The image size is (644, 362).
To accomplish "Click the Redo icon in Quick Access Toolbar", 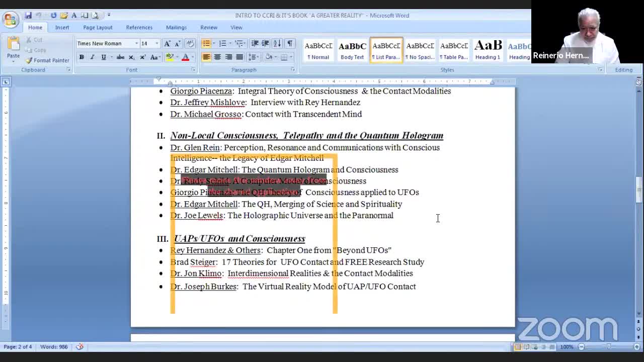I will (x=53, y=15).
